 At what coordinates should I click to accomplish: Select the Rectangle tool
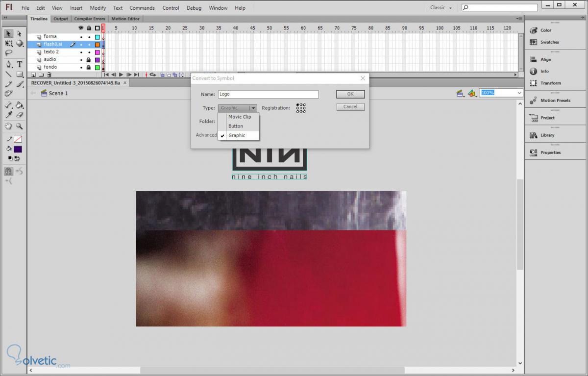(19, 74)
